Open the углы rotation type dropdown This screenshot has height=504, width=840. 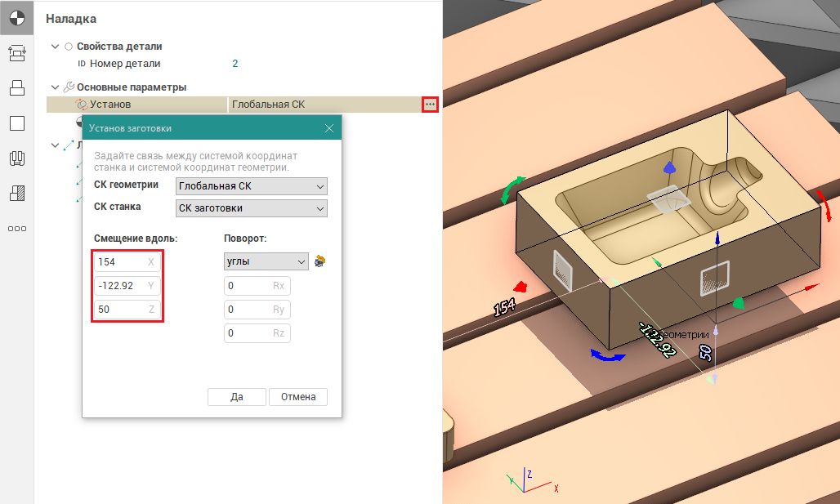[266, 261]
